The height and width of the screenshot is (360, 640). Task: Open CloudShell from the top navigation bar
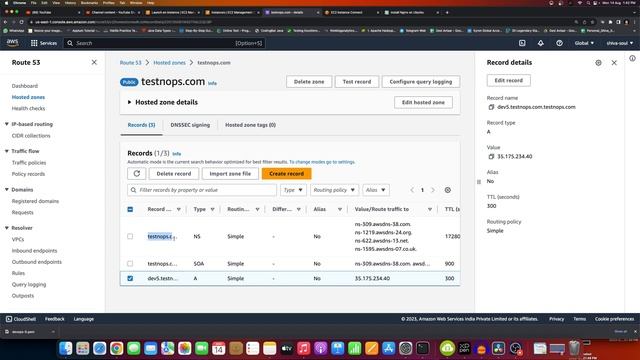click(x=522, y=43)
